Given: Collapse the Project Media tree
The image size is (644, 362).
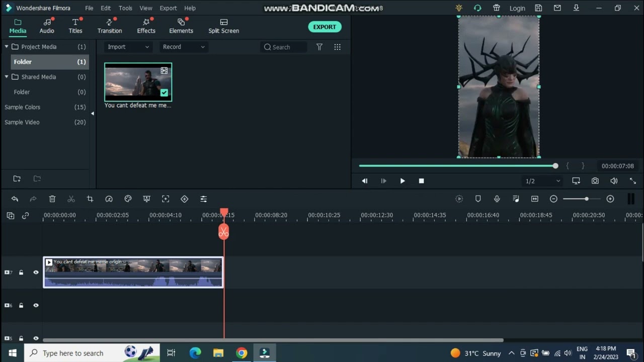Looking at the screenshot, I should click(x=7, y=47).
